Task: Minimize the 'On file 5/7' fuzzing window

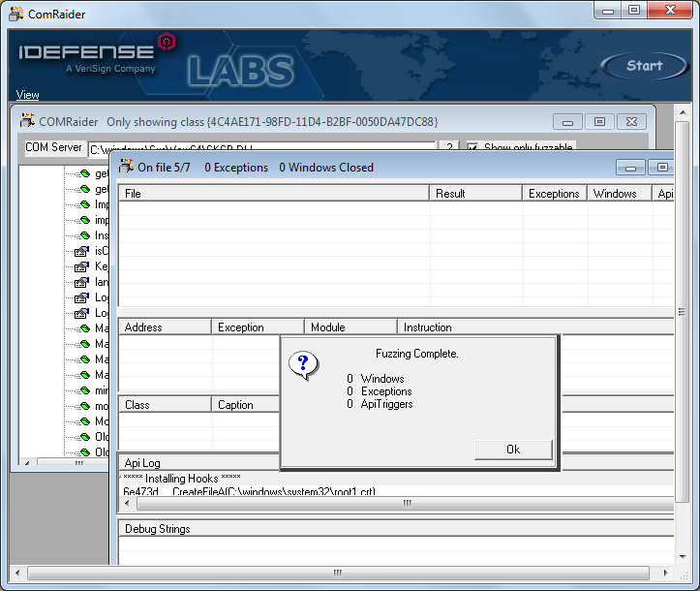Action: (x=630, y=168)
